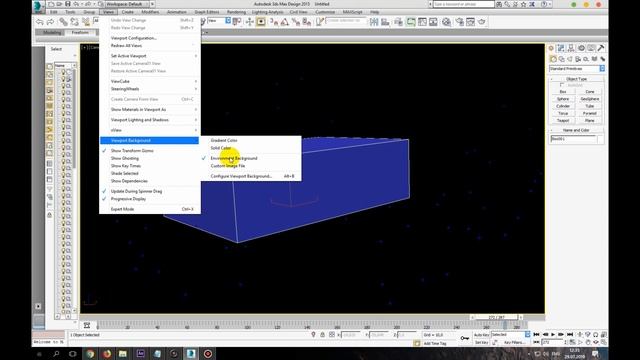Expand the SteeringWheels submenu
Screen dimensions: 640x360
point(149,89)
